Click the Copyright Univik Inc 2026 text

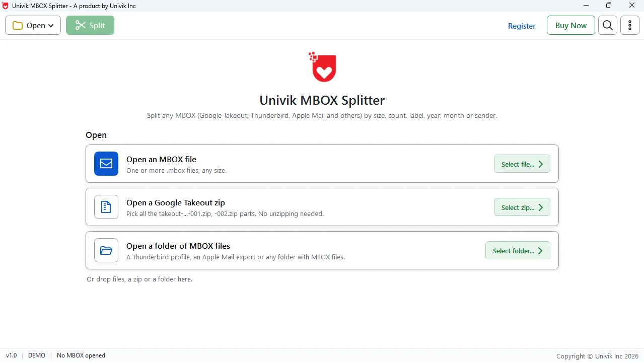[597, 356]
